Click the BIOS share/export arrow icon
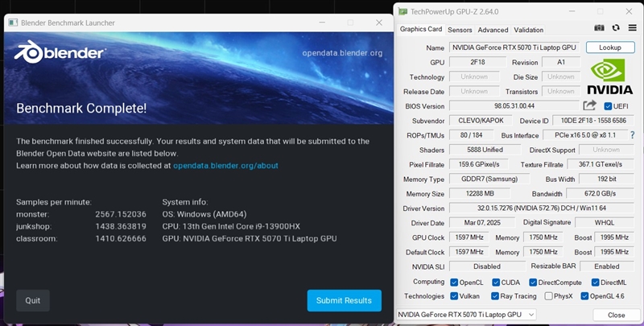The image size is (644, 326). [589, 105]
